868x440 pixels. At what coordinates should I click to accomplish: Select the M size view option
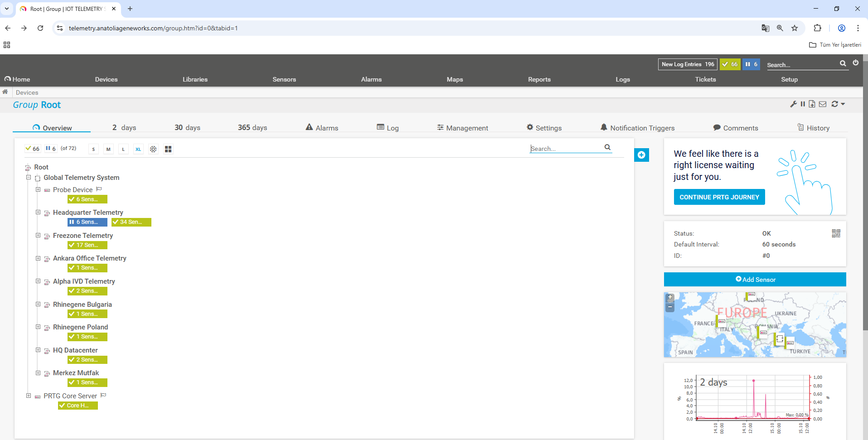point(108,149)
